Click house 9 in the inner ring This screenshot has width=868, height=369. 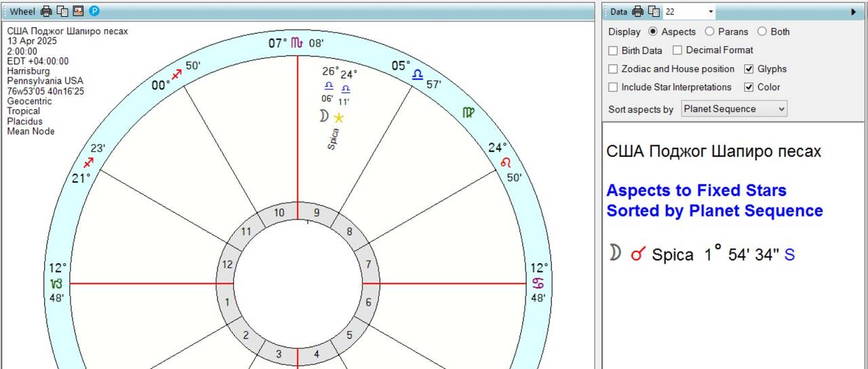317,213
